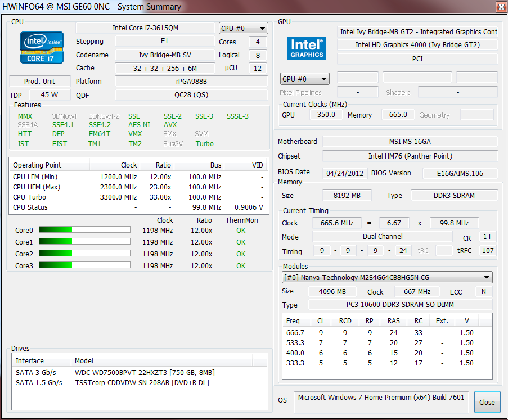This screenshot has height=420, width=508.
Task: Select the WDC WD7500BPVT drive row
Action: point(140,372)
